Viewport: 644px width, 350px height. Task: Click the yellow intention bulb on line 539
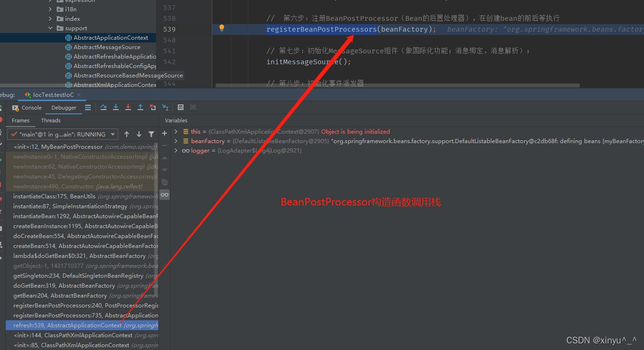tap(221, 29)
